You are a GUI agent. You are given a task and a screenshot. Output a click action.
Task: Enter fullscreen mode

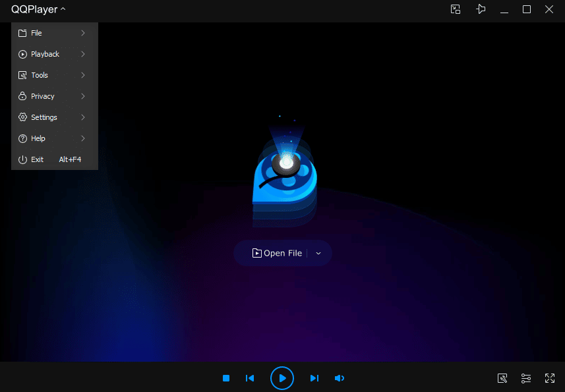550,378
